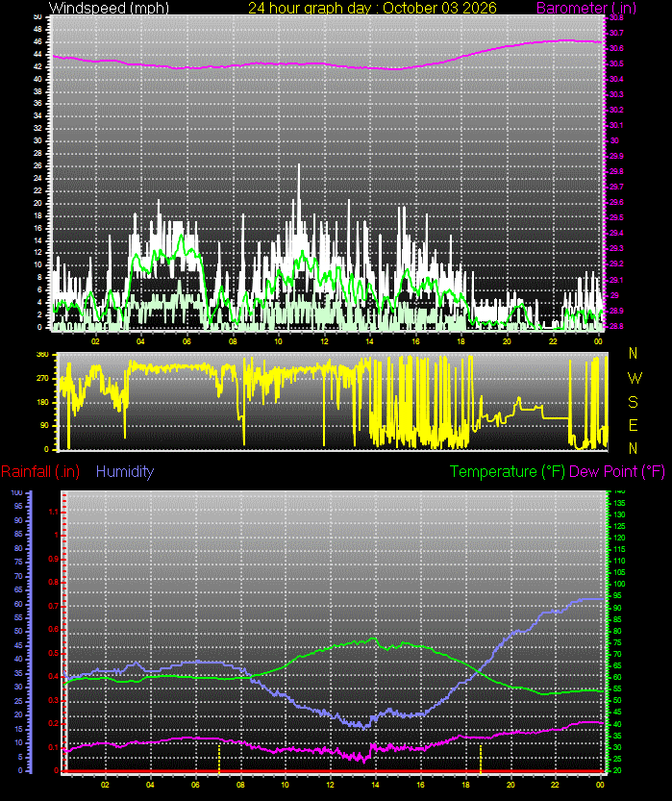Click "26" on the windspeed axis
Screen dimensions: 672x801
(37, 166)
